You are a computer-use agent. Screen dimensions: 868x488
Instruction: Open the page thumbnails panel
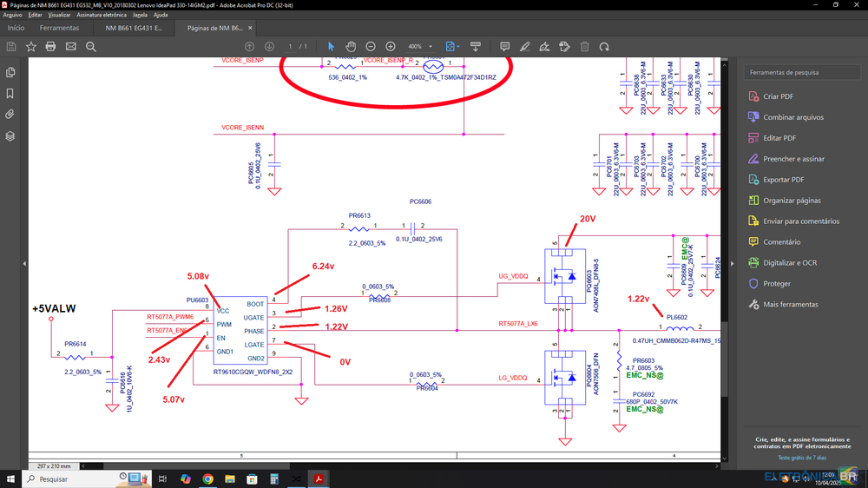point(10,72)
